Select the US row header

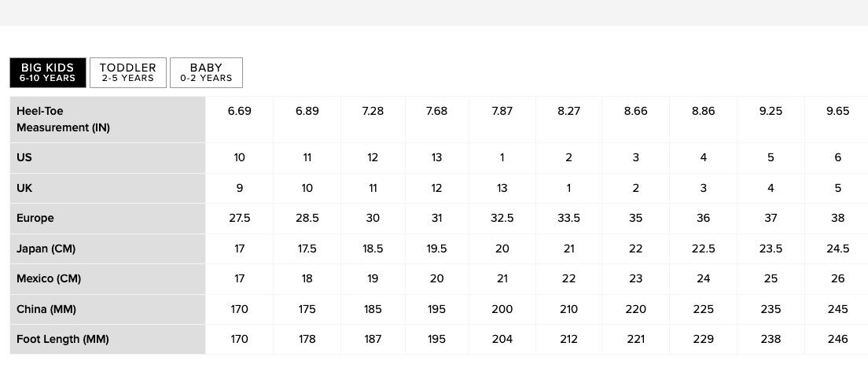tap(108, 158)
